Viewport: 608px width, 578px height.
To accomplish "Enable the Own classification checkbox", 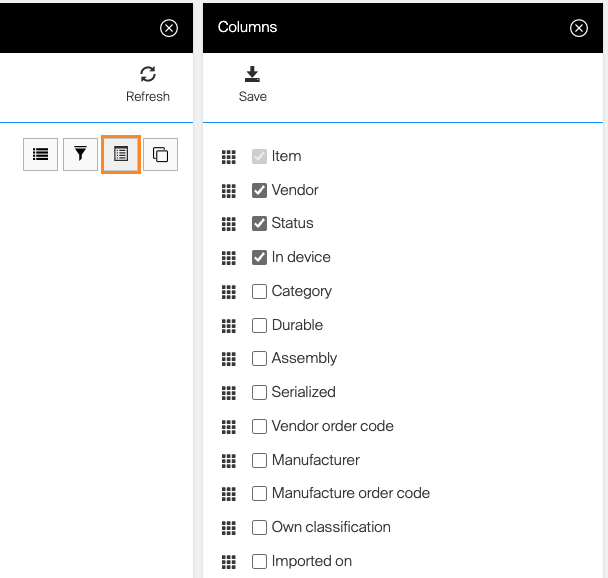I will 259,527.
